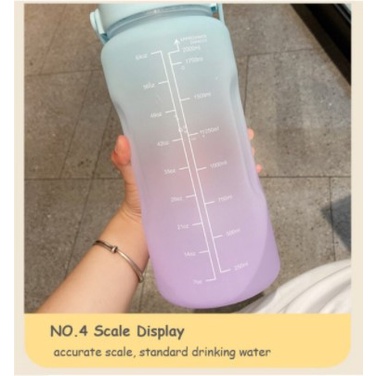Click the yellow caption banner background
The image size is (376, 376).
[x=188, y=339]
